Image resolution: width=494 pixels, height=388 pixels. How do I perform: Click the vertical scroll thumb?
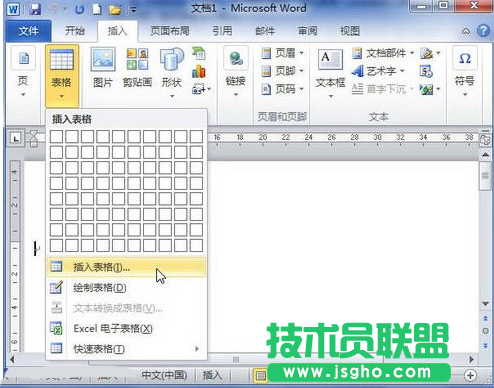pos(485,177)
